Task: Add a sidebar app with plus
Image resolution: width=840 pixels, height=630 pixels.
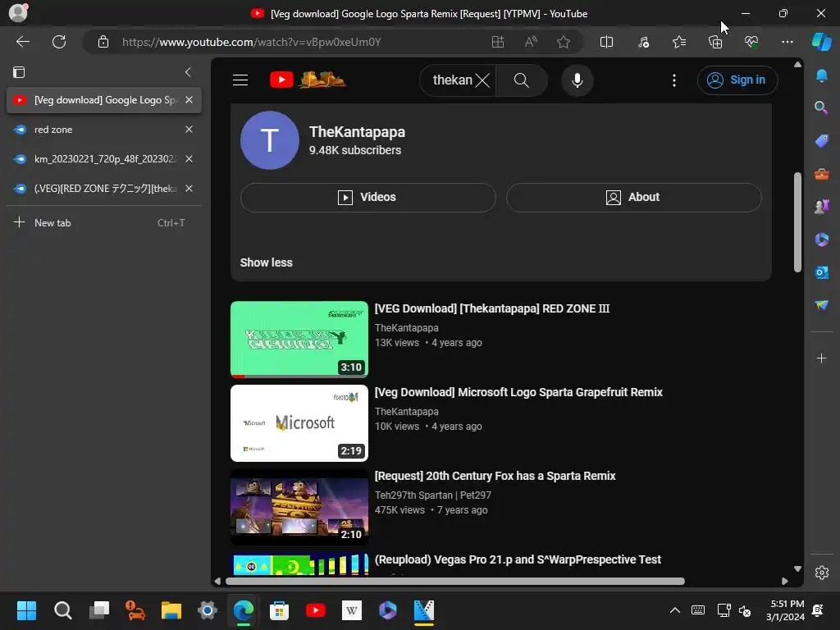Action: point(821,358)
